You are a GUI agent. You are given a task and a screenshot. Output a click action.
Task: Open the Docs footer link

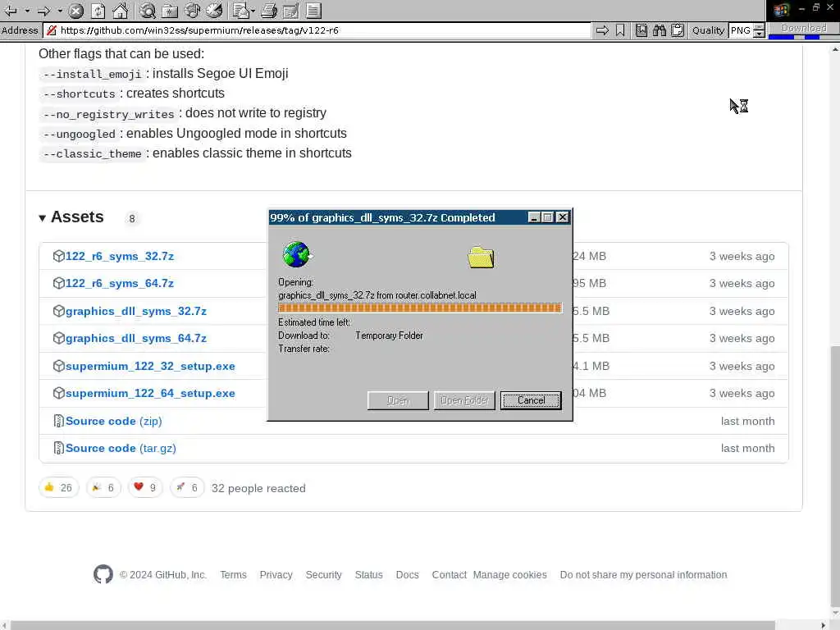pos(407,574)
